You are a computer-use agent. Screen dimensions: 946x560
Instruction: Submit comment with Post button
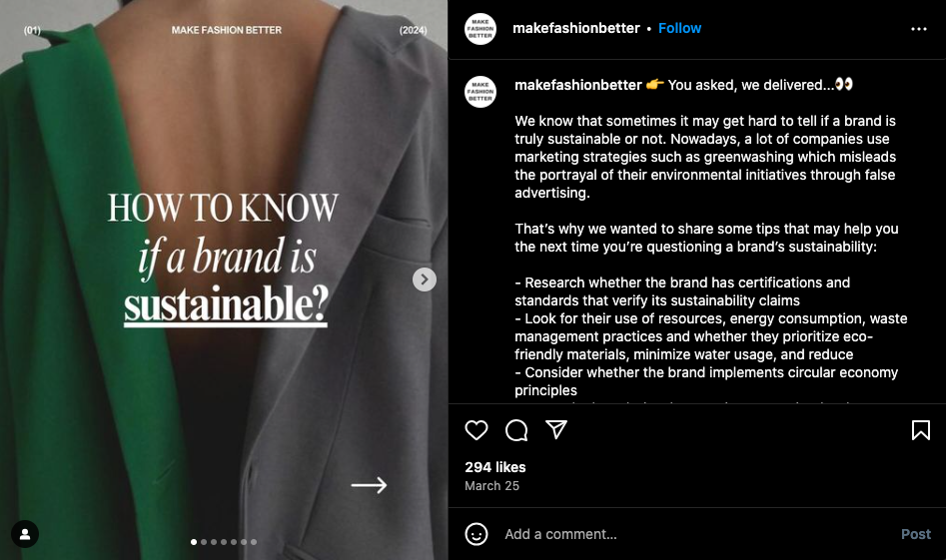click(916, 534)
